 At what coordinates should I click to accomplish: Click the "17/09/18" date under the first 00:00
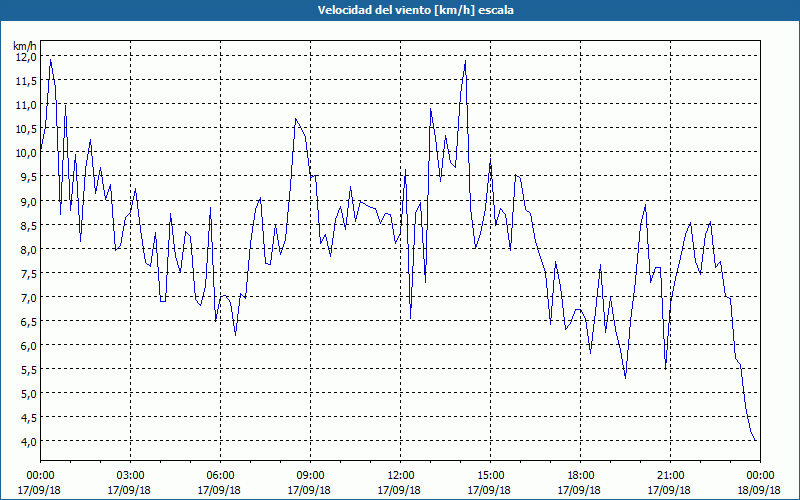tap(40, 490)
